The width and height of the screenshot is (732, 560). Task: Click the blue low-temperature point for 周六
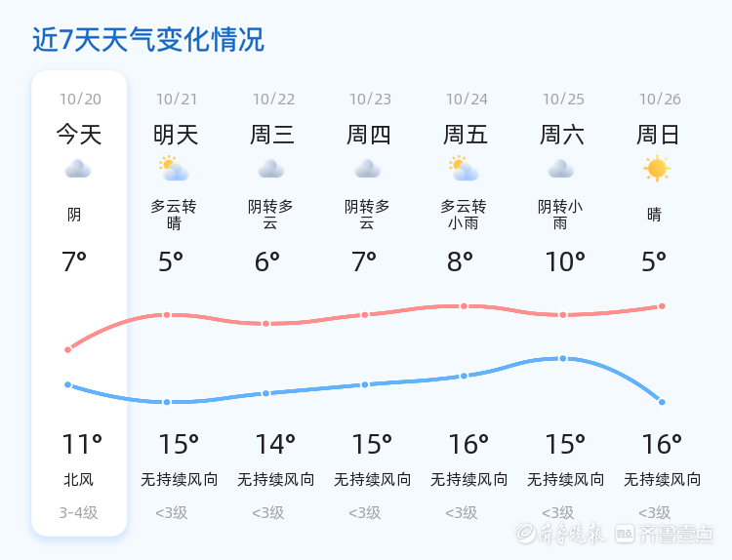(563, 359)
